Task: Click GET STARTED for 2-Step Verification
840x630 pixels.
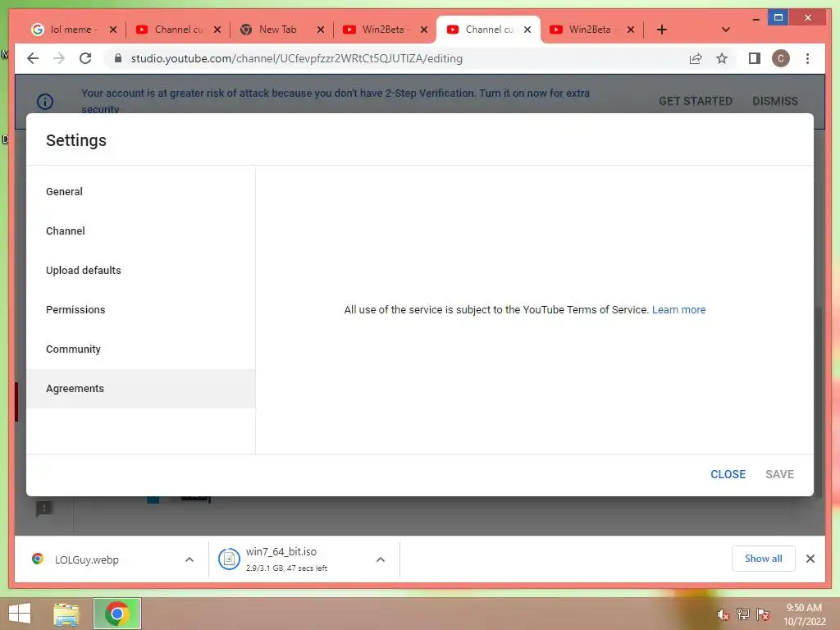Action: 696,101
